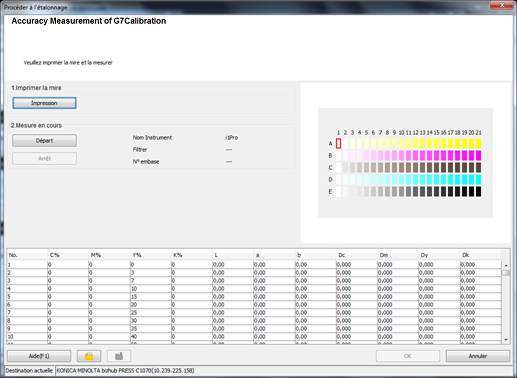The image size is (517, 378).
Task: Click the disabled Arrêt button
Action: tap(44, 159)
